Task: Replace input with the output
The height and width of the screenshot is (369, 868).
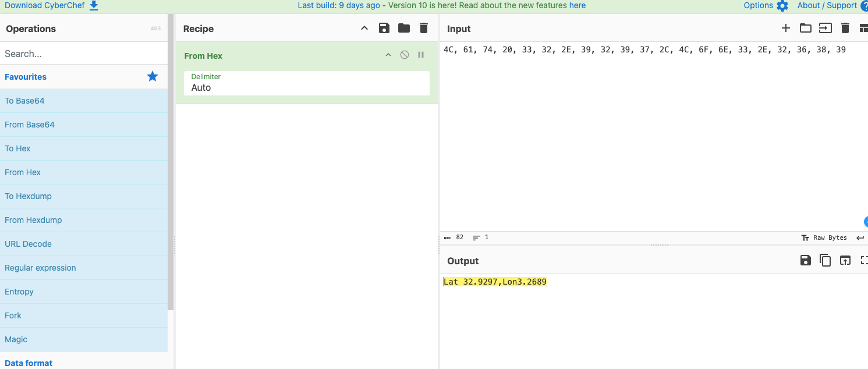Action: point(845,261)
